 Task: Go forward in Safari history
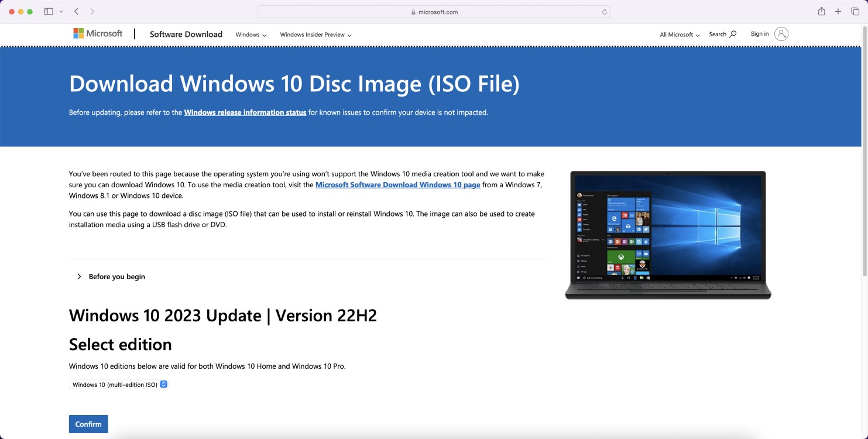[x=92, y=12]
